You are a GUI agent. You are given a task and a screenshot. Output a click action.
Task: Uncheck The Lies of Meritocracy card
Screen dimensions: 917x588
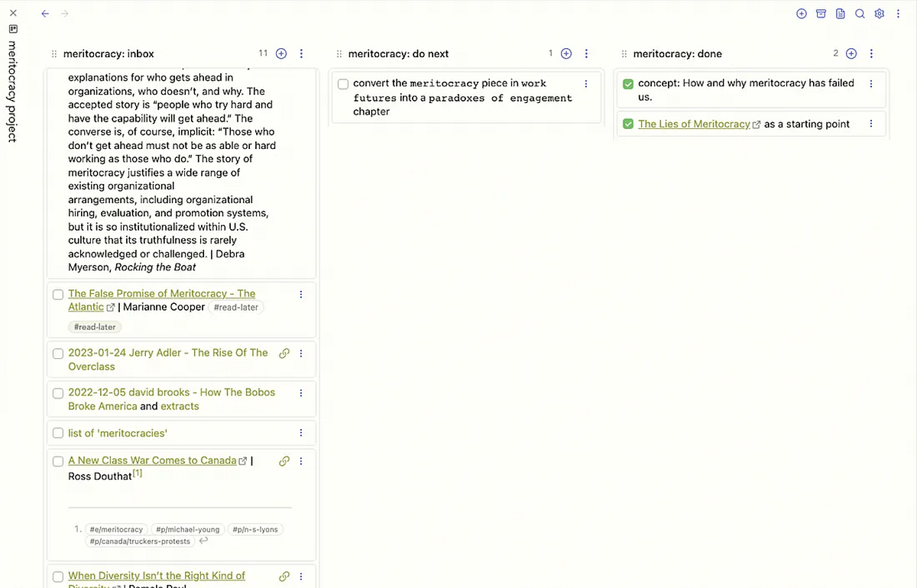click(x=628, y=124)
